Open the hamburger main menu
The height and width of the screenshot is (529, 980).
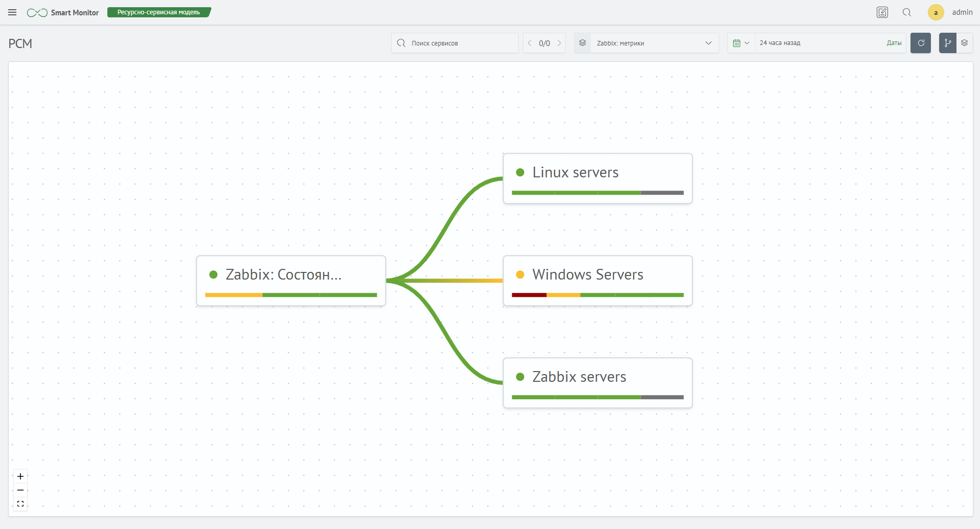click(x=12, y=12)
